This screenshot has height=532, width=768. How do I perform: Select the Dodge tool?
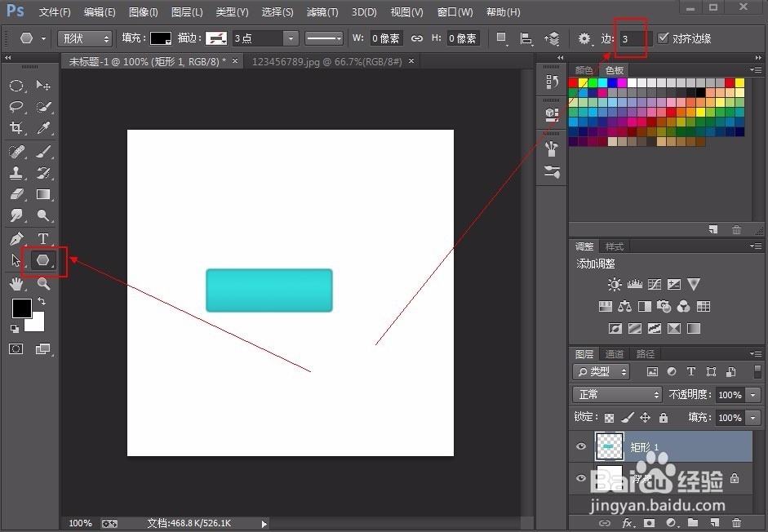pos(43,215)
